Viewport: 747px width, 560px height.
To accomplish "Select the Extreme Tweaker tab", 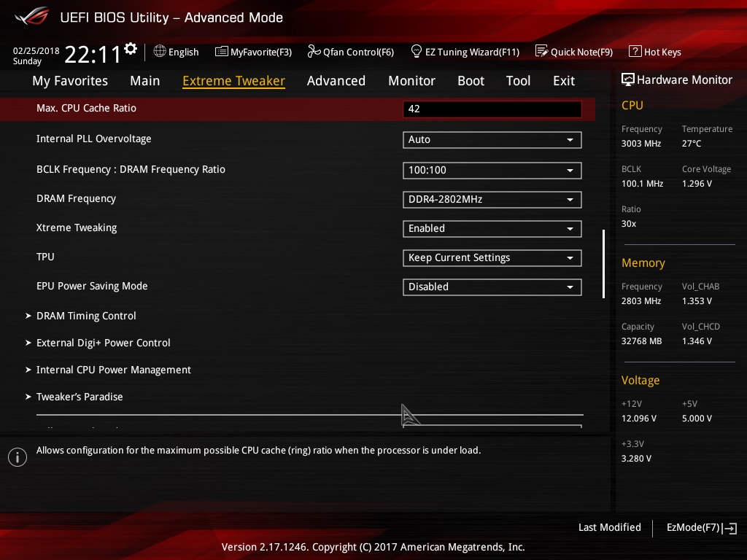I will pos(234,81).
